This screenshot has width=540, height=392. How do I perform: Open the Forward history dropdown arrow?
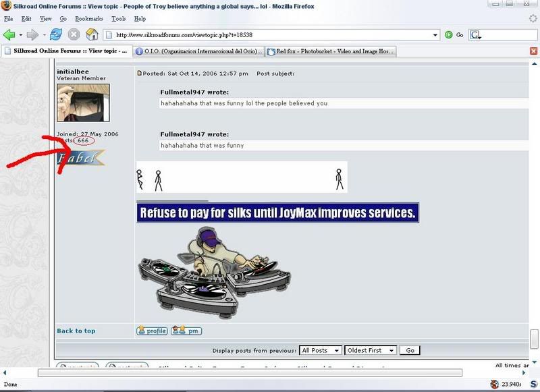tap(44, 35)
